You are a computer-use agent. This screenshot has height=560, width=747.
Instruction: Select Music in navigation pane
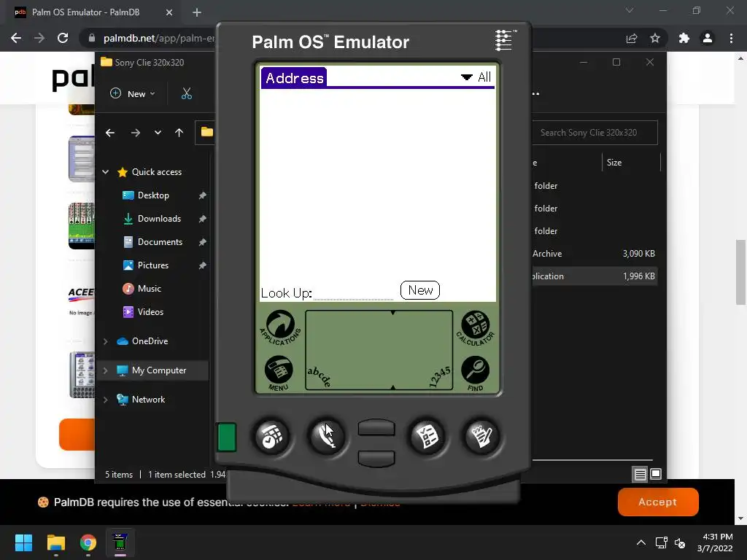click(149, 289)
